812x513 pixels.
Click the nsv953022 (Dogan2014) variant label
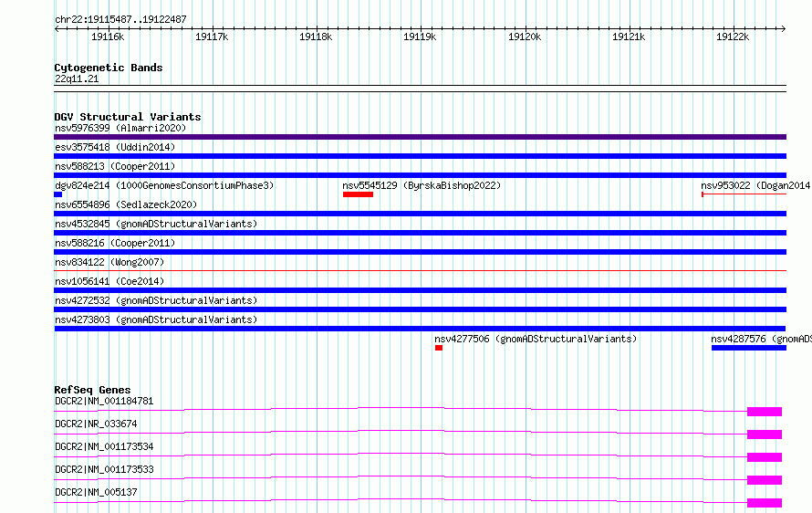coord(755,185)
